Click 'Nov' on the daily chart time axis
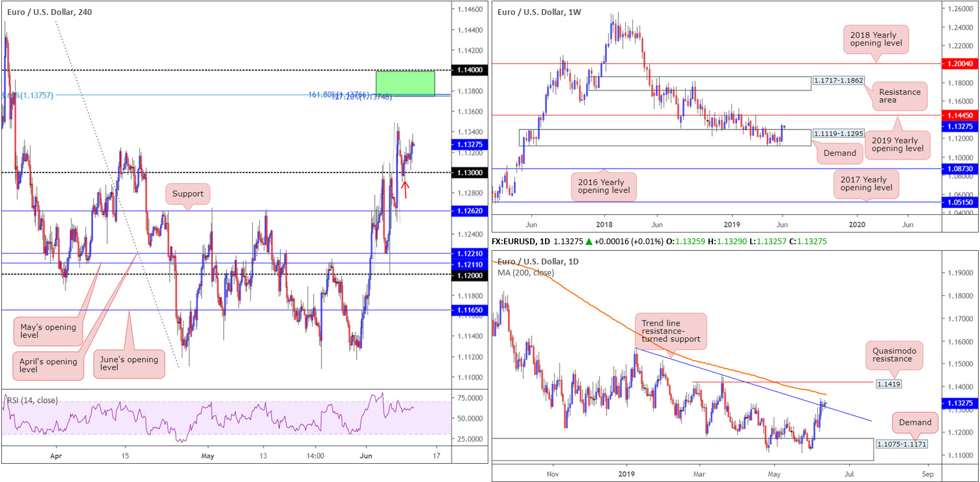This screenshot has height=482, width=980. coord(552,474)
